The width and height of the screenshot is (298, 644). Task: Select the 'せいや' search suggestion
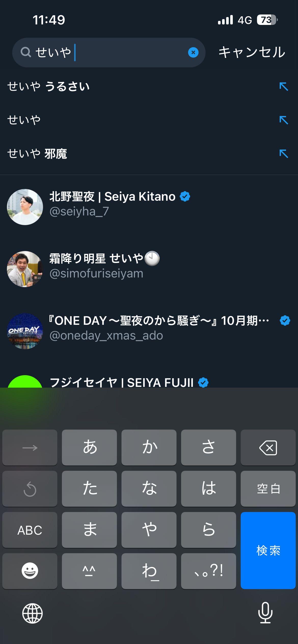point(24,120)
